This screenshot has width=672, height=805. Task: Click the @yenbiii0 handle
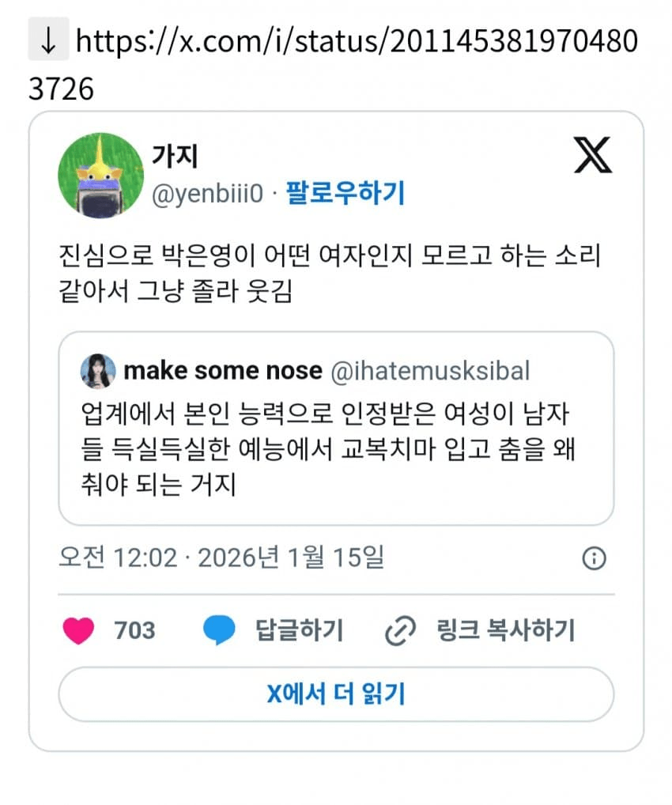(x=206, y=193)
